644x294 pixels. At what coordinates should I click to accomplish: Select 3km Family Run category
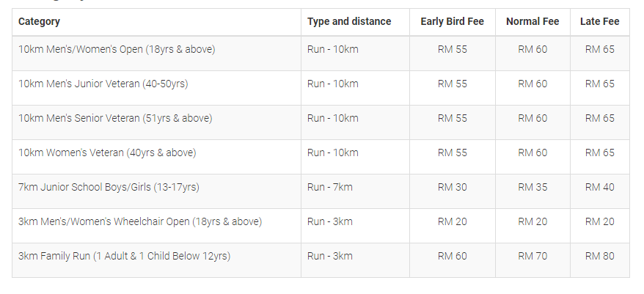point(125,256)
